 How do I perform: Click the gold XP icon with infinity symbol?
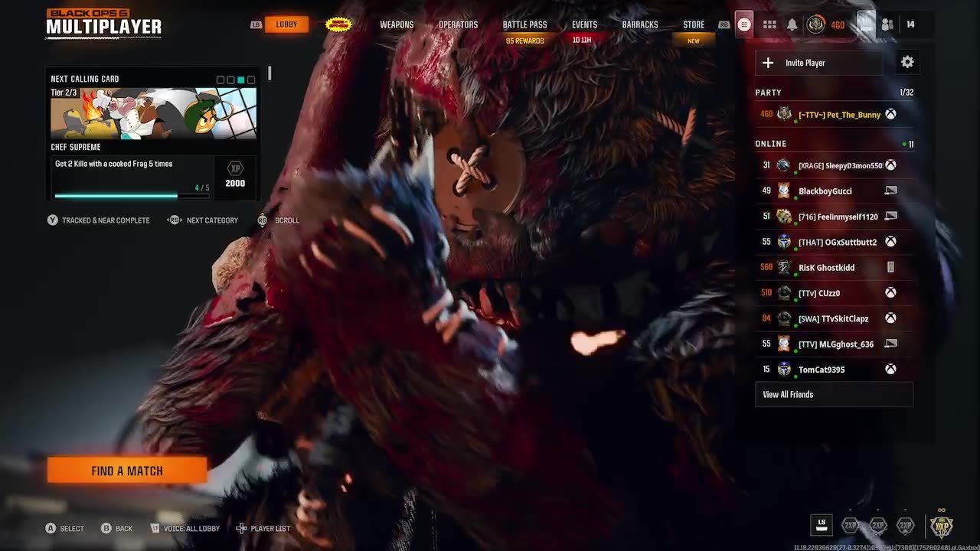pyautogui.click(x=941, y=525)
